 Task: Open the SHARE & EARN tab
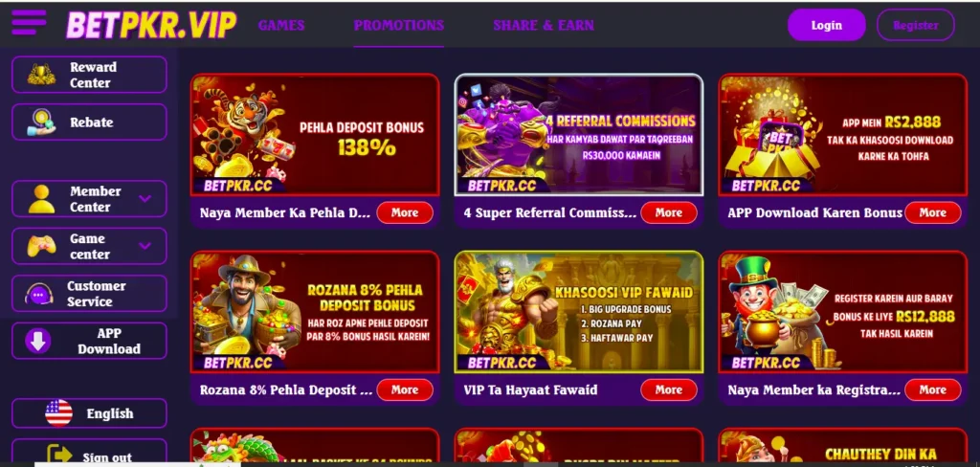(x=544, y=25)
